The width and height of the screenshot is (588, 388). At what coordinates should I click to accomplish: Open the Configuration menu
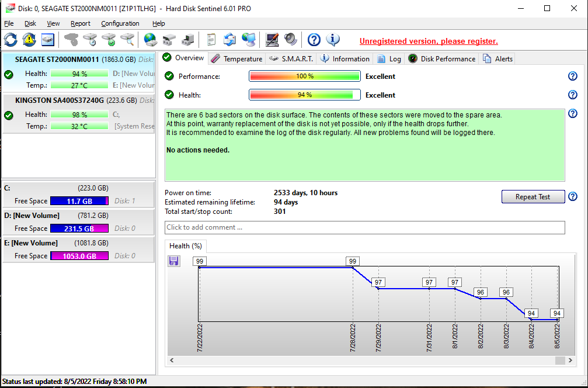click(x=120, y=23)
